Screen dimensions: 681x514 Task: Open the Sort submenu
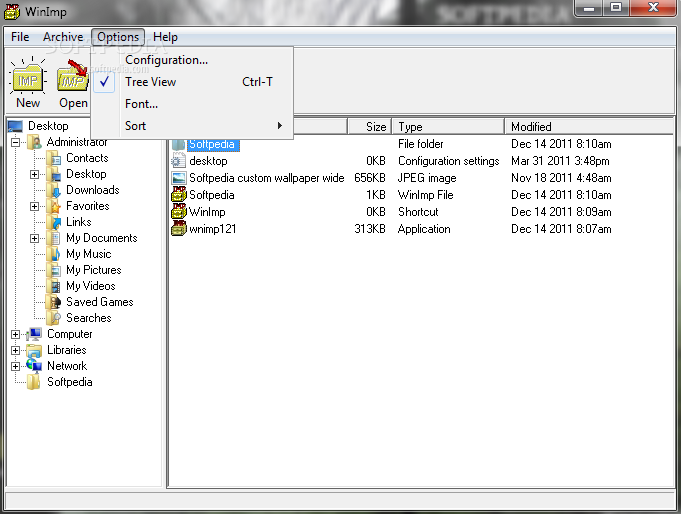point(192,126)
